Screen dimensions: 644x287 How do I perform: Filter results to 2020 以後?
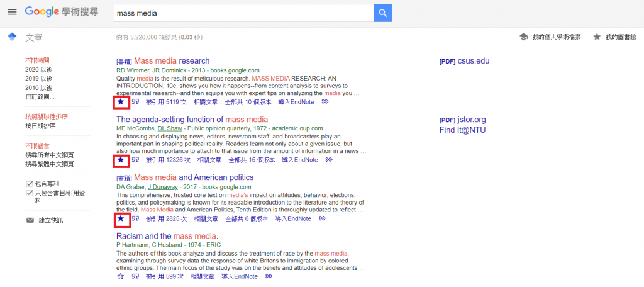pyautogui.click(x=38, y=70)
